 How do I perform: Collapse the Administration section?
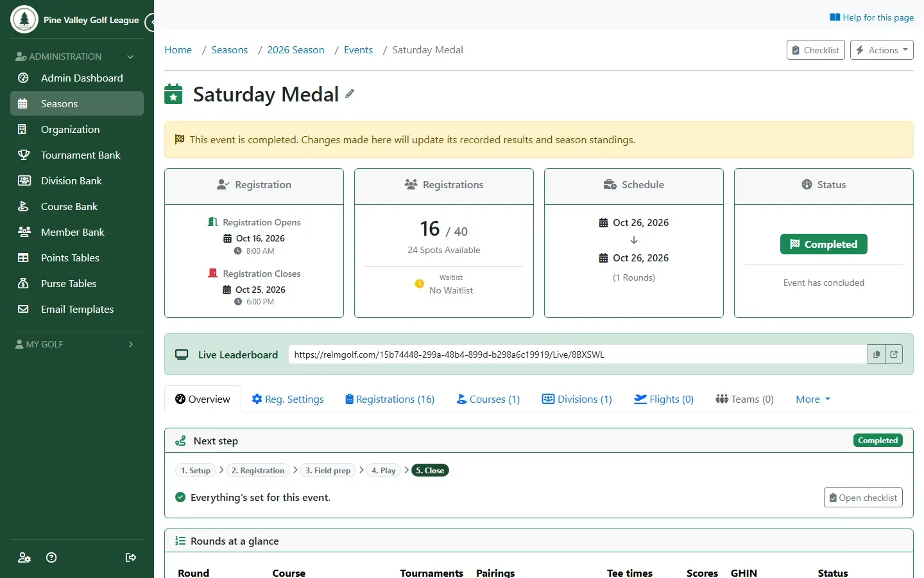pyautogui.click(x=77, y=57)
